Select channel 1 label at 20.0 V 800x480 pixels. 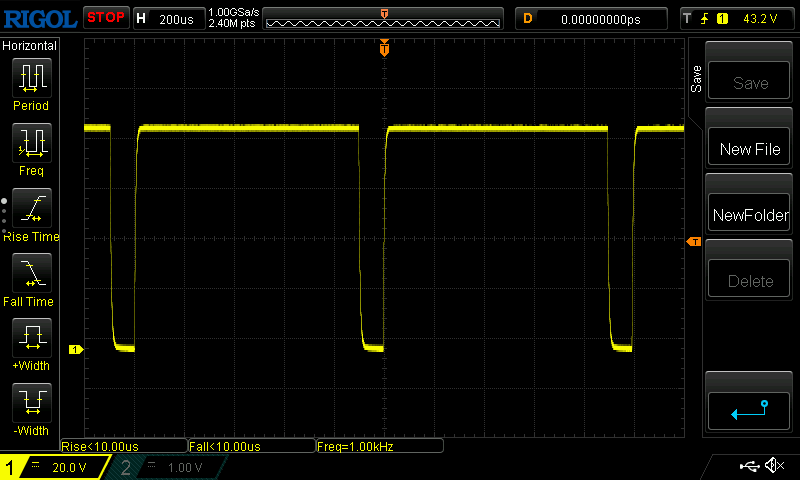click(55, 467)
